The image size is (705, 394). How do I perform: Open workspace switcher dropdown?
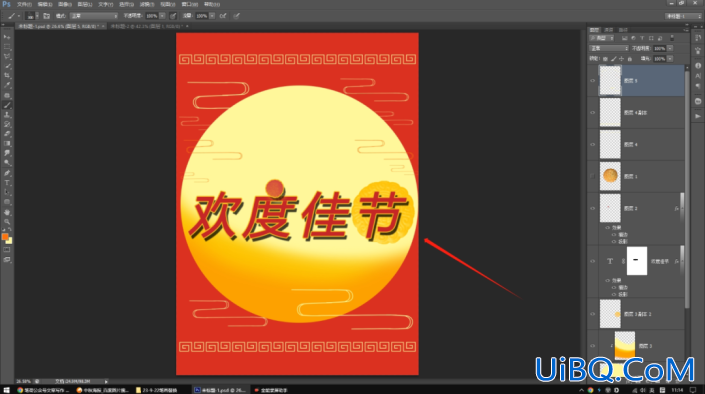[683, 16]
